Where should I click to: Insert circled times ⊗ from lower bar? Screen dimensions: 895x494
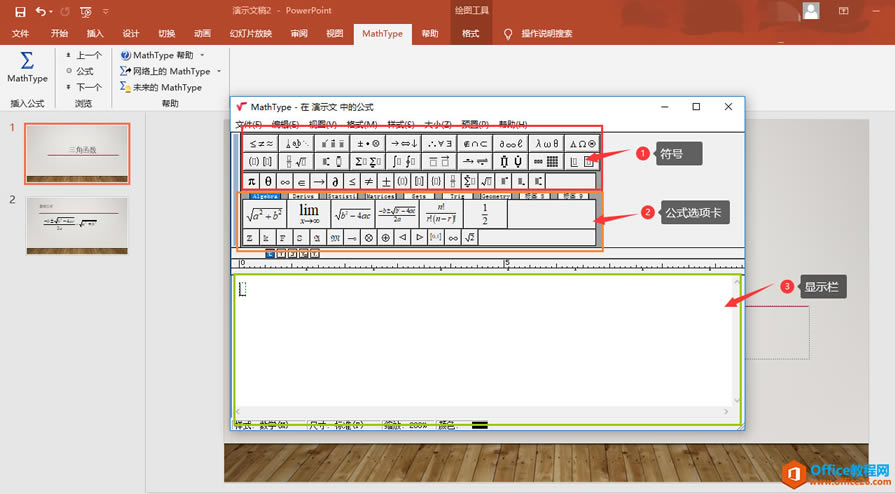tap(369, 238)
